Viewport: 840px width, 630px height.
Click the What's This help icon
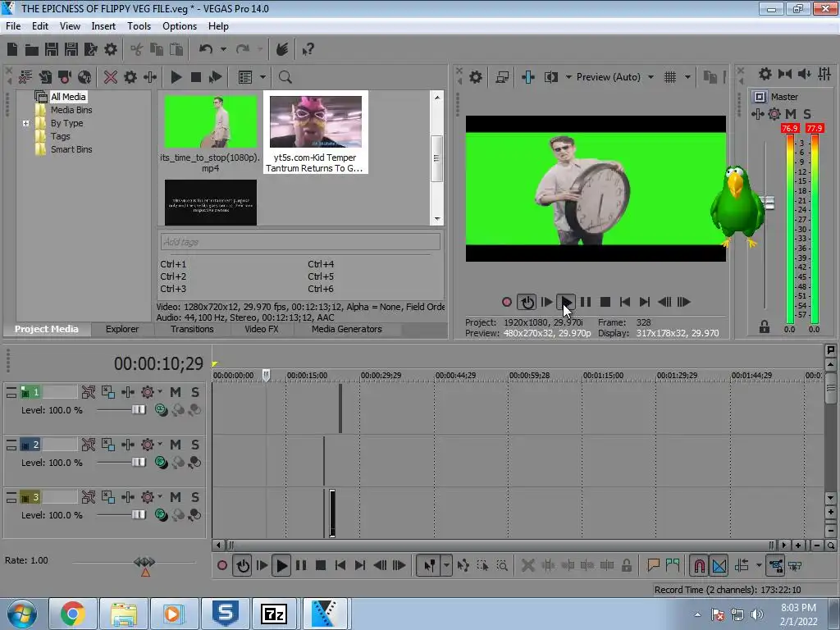(x=308, y=49)
